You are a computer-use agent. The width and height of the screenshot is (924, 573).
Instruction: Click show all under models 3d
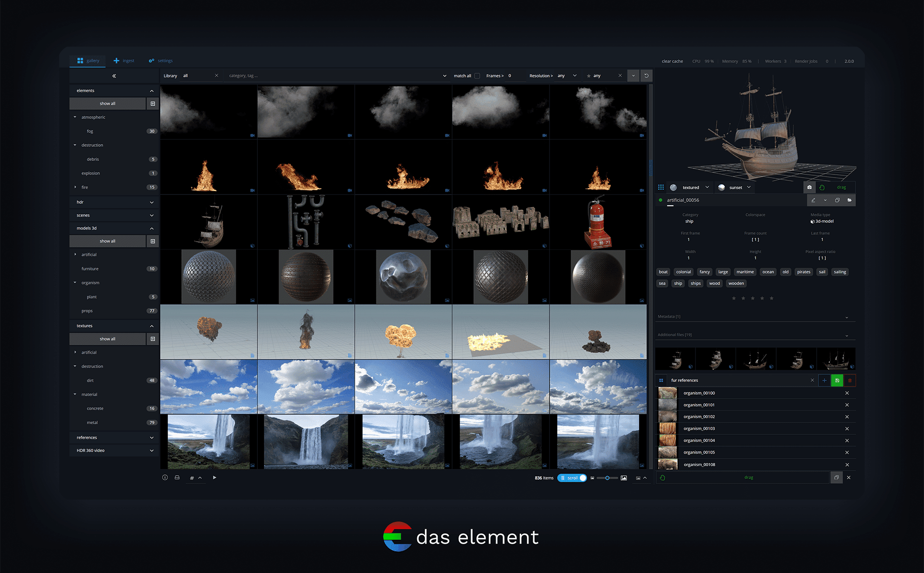(107, 241)
